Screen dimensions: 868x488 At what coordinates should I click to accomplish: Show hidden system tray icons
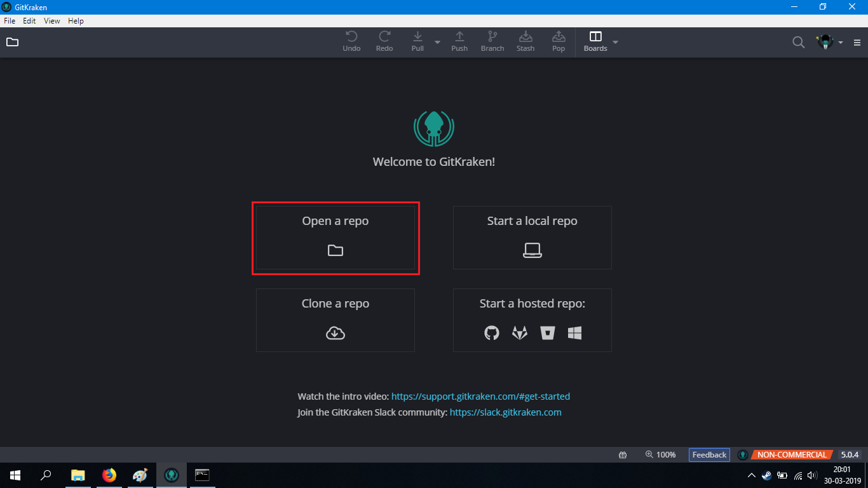752,475
